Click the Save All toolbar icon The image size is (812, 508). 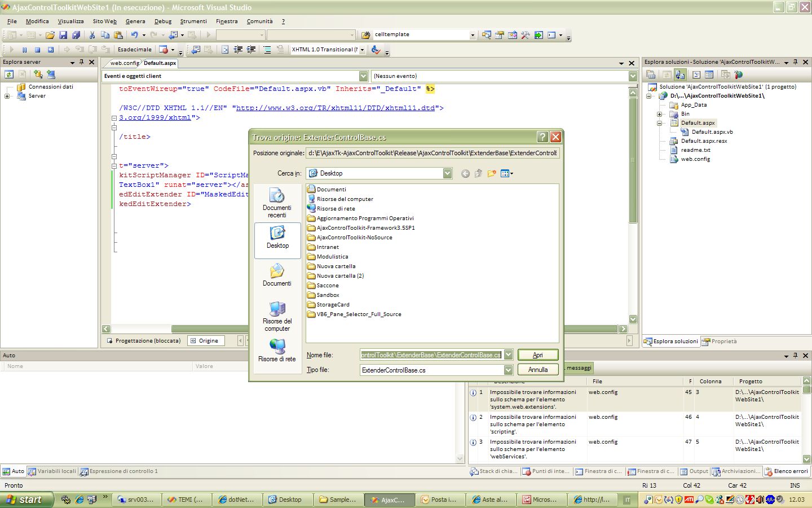(x=76, y=35)
